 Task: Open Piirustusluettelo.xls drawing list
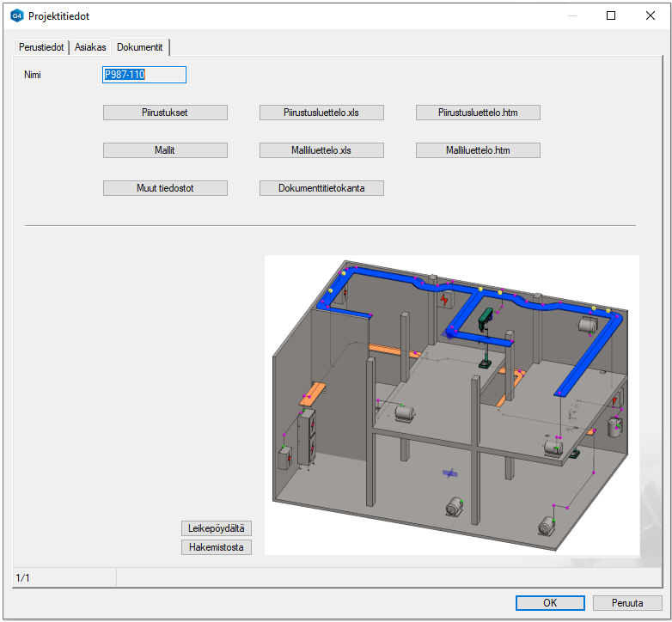pyautogui.click(x=321, y=113)
